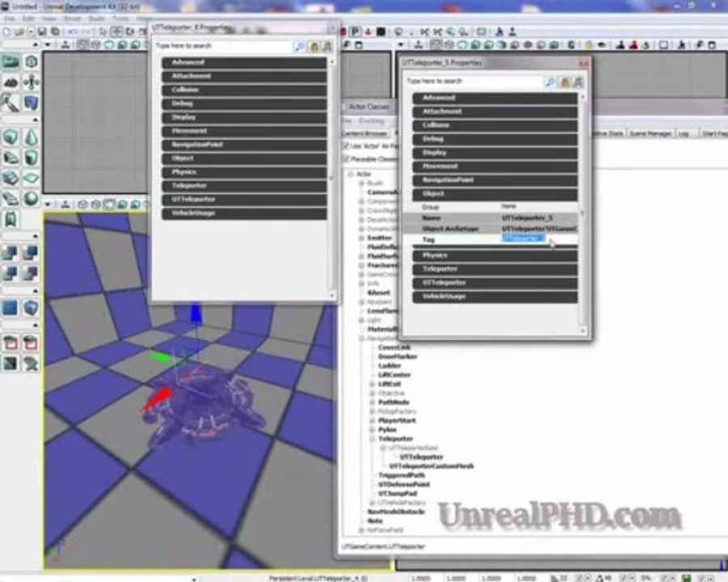Expand Advanced category in UTTeleporter_4 Properties
728x582 pixels.
coord(243,63)
